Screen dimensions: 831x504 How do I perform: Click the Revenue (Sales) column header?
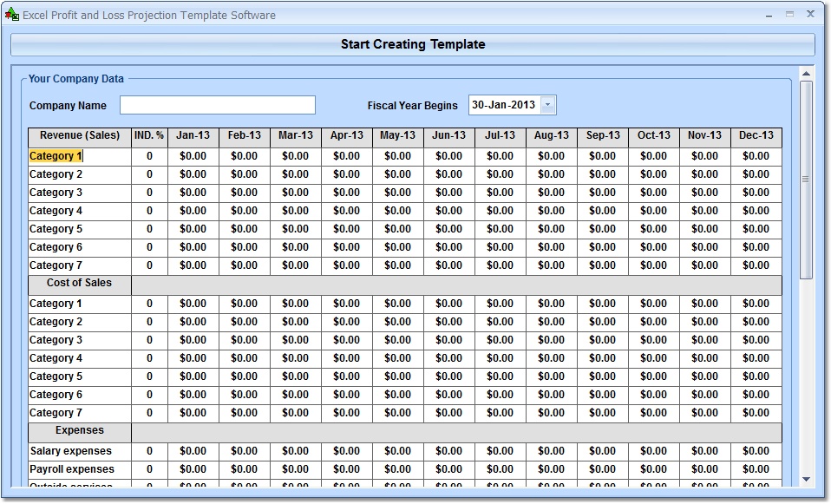point(80,137)
